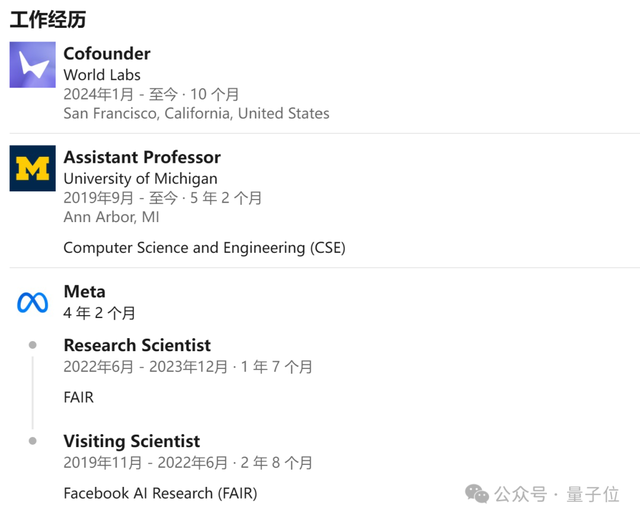This screenshot has height=520, width=640.
Task: Open the Cofounder position title
Action: pyautogui.click(x=107, y=53)
